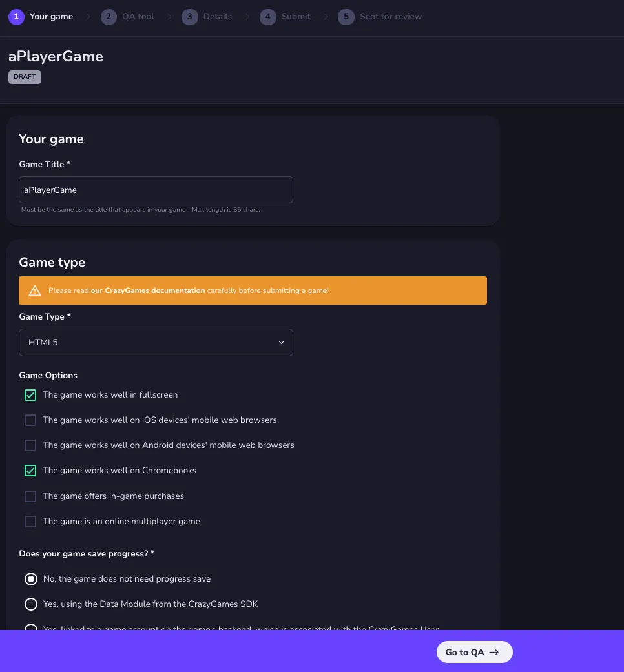Open our CrazyGames documentation link

[x=148, y=290]
